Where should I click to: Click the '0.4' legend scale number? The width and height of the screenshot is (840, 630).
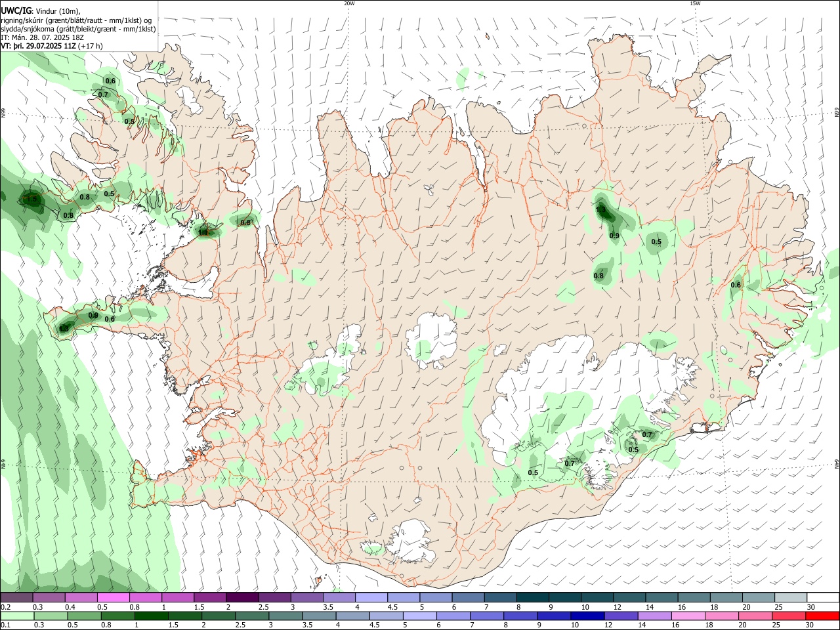tap(70, 607)
